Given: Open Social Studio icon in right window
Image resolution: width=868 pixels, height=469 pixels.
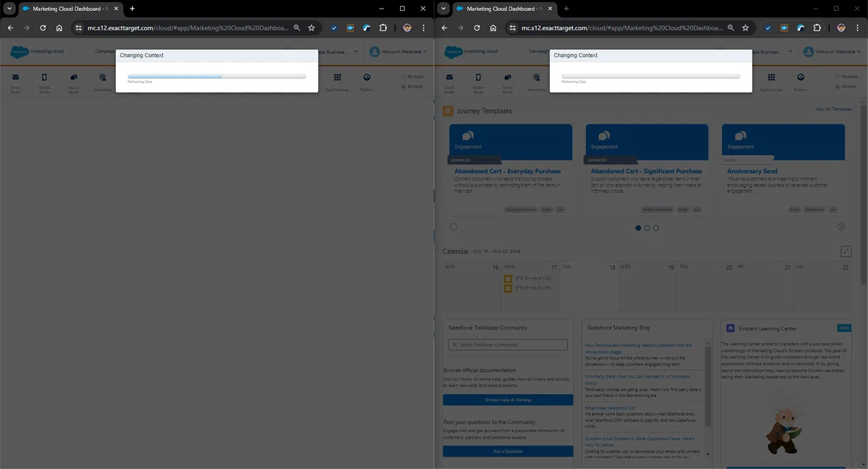Looking at the screenshot, I should pos(507,78).
